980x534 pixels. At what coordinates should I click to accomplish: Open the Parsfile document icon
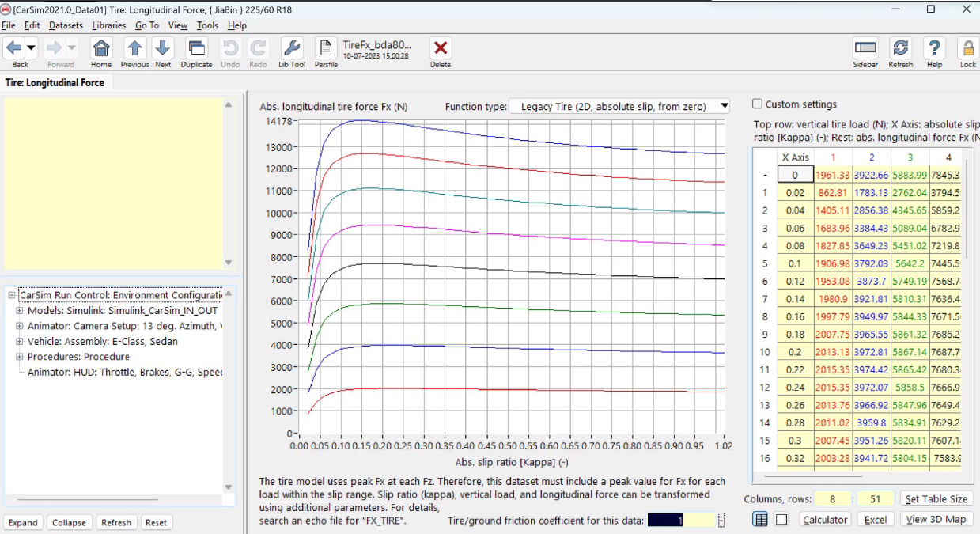click(x=326, y=48)
